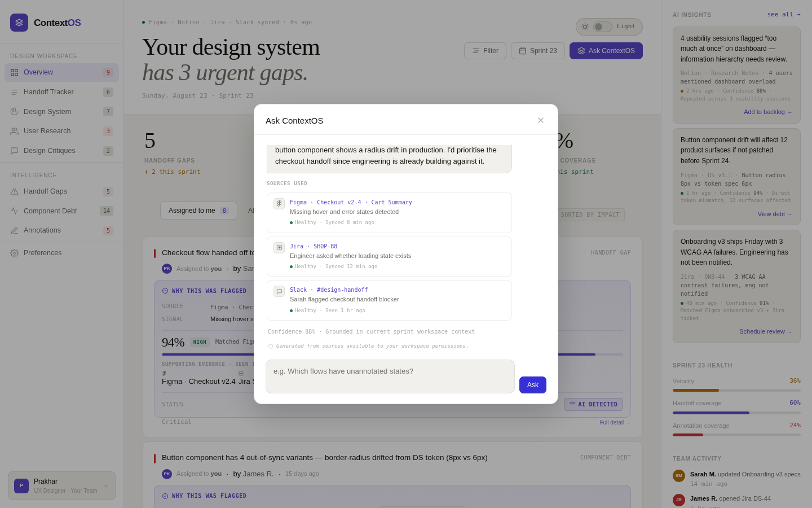Open 'Full detail' on the Checkout card
The image size is (812, 508).
click(x=615, y=422)
